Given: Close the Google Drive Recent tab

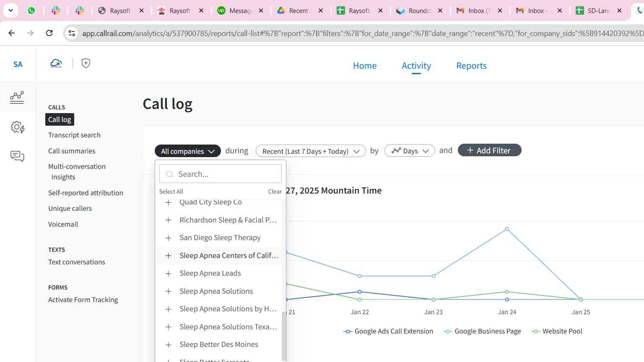Looking at the screenshot, I should [x=321, y=10].
